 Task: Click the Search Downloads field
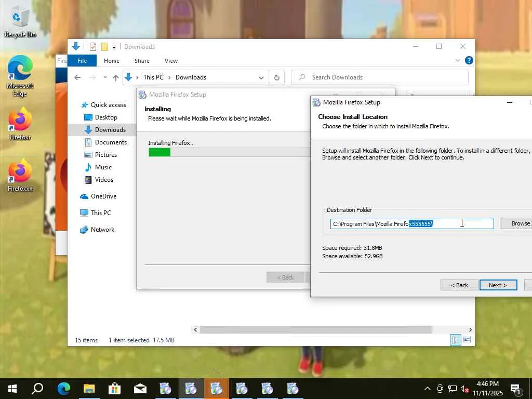(x=380, y=77)
